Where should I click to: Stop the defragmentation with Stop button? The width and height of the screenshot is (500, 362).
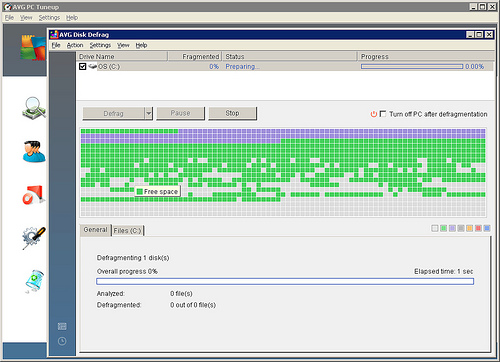tap(232, 113)
